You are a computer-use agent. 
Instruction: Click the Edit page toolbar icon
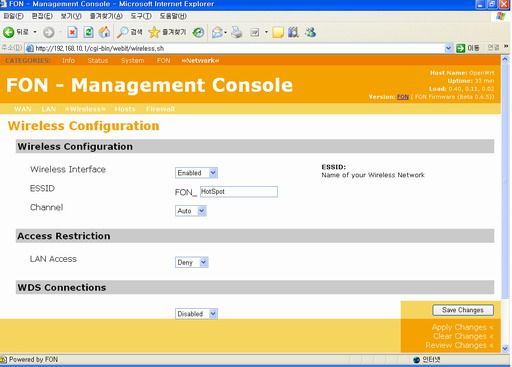coord(255,32)
